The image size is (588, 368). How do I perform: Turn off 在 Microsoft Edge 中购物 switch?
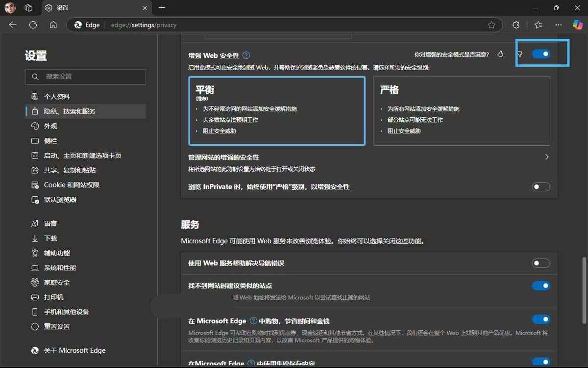541,319
